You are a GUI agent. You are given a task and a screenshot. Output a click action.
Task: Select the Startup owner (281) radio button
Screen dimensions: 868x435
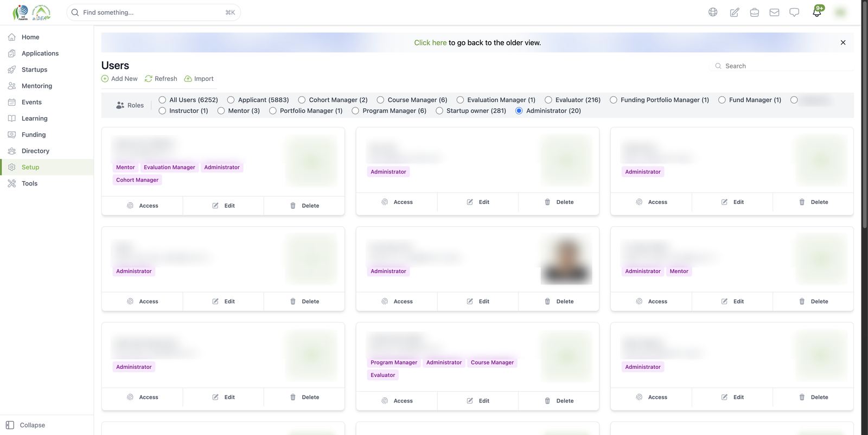[x=439, y=111]
